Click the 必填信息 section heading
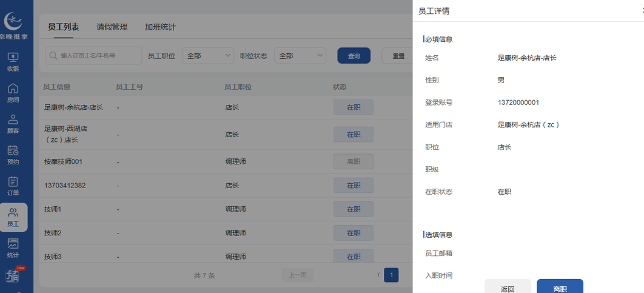The width and height of the screenshot is (644, 293). click(438, 39)
